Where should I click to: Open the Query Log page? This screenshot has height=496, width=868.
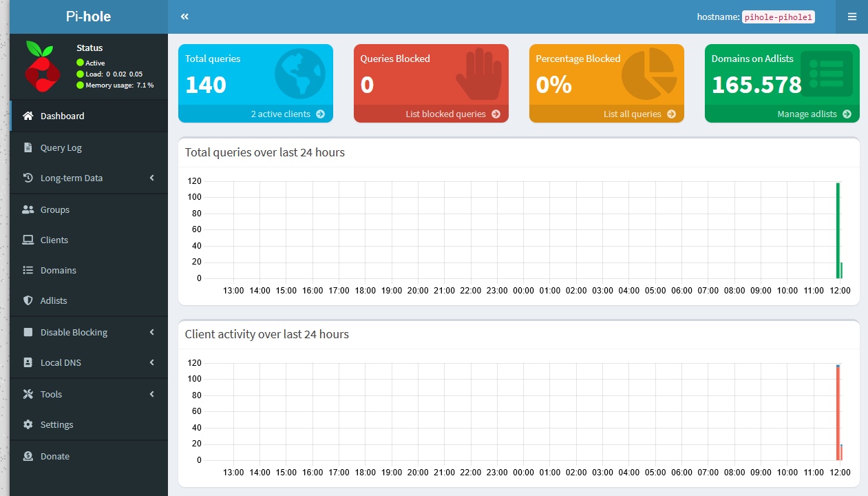click(89, 147)
